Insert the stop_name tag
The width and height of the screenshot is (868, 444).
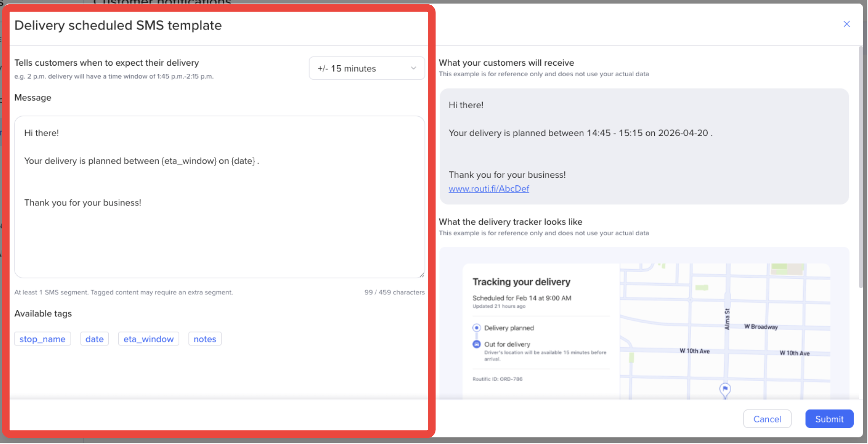pos(42,339)
